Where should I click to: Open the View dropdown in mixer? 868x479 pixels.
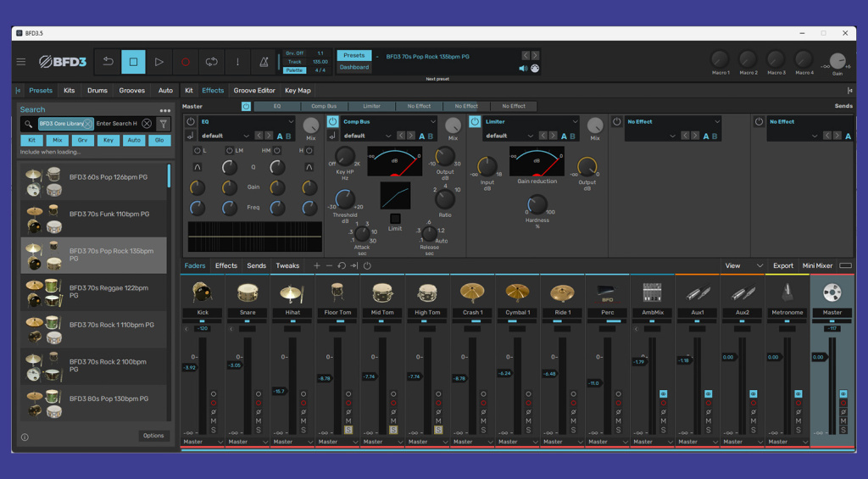coord(743,266)
